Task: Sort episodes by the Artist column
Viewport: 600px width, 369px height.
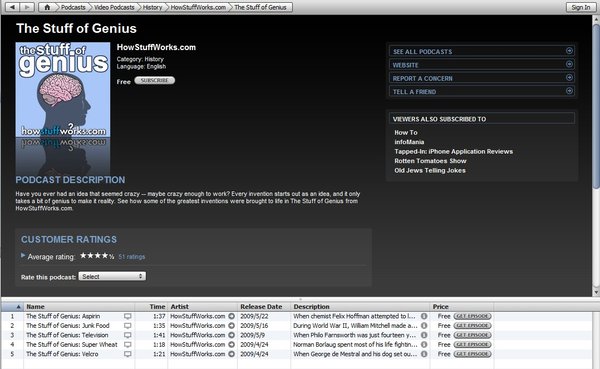Action: point(202,307)
